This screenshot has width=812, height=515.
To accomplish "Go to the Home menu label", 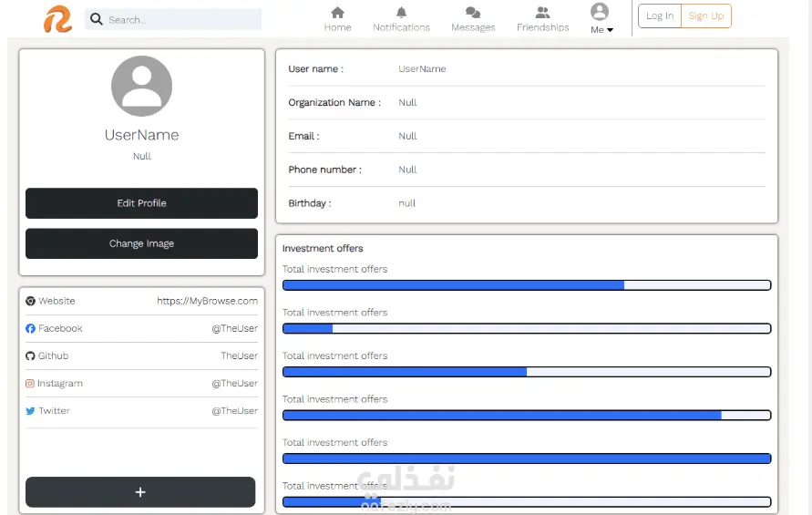I will point(337,27).
